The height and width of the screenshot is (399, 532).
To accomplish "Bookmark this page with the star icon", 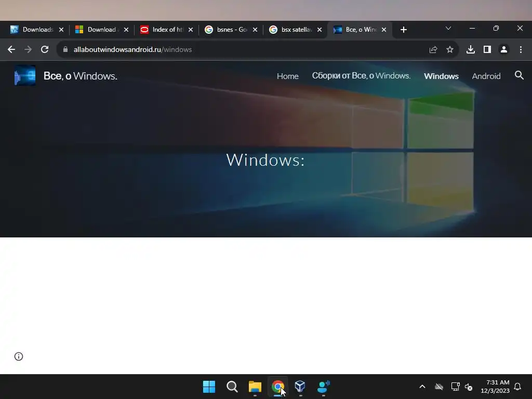I will 450,49.
